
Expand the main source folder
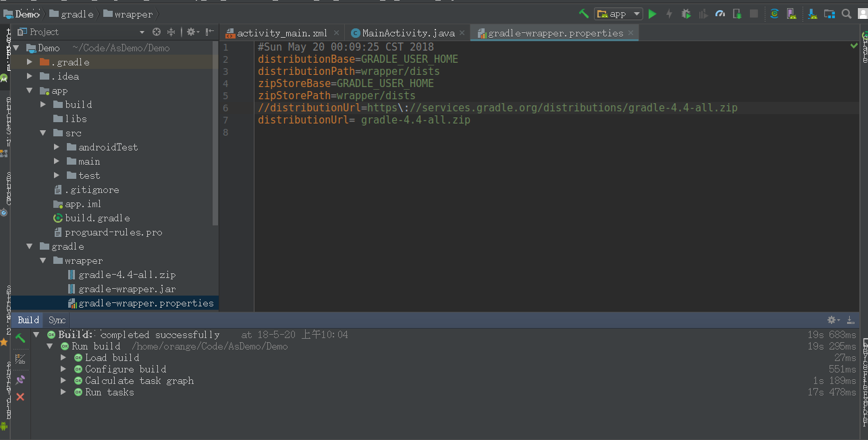coord(57,161)
